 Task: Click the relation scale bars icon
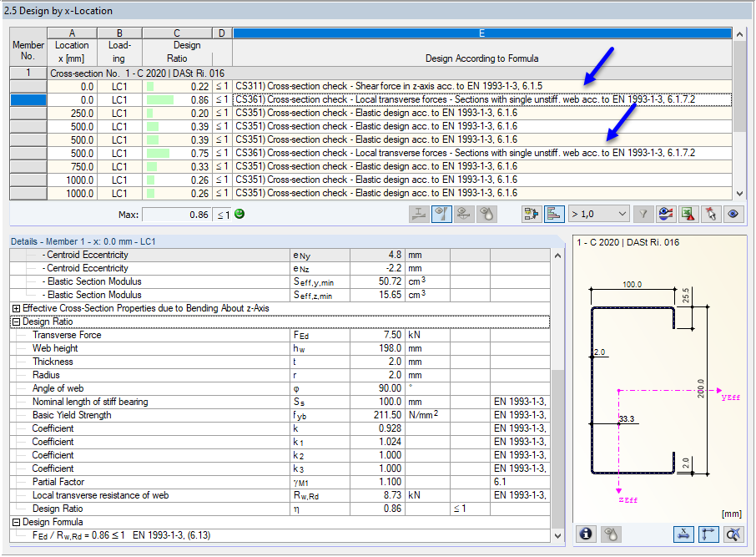(x=554, y=214)
